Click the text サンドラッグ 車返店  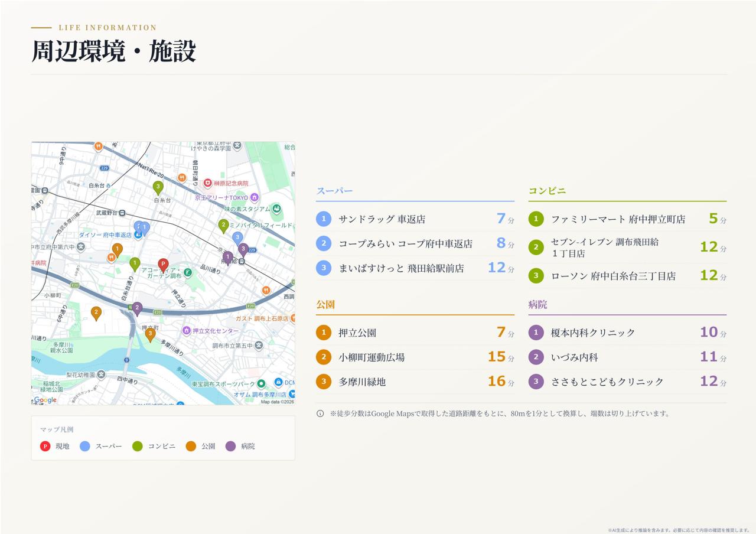(382, 219)
